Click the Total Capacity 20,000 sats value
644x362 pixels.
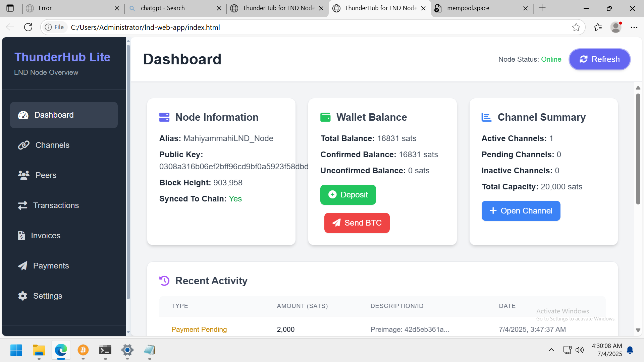point(561,187)
